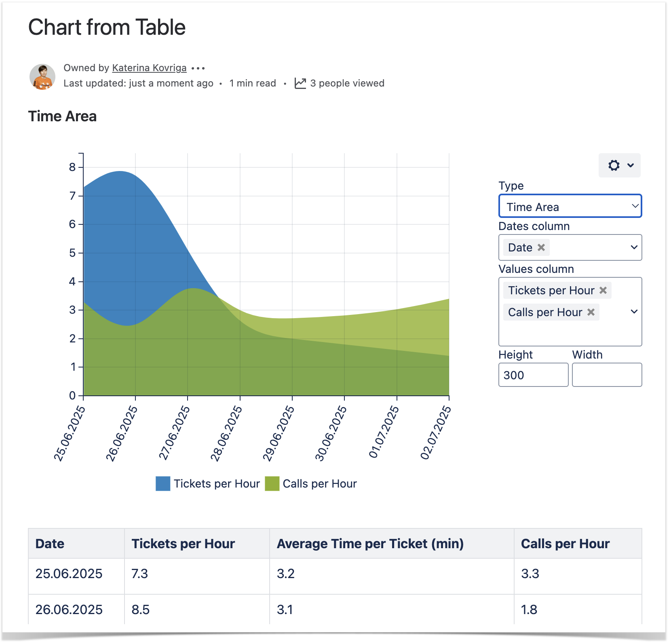Click the page views analytics icon
This screenshot has width=671, height=644.
pyautogui.click(x=300, y=83)
